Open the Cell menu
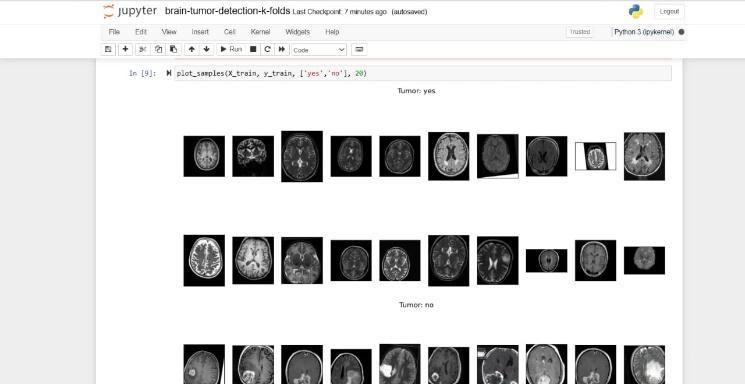Image resolution: width=745 pixels, height=384 pixels. pos(229,32)
